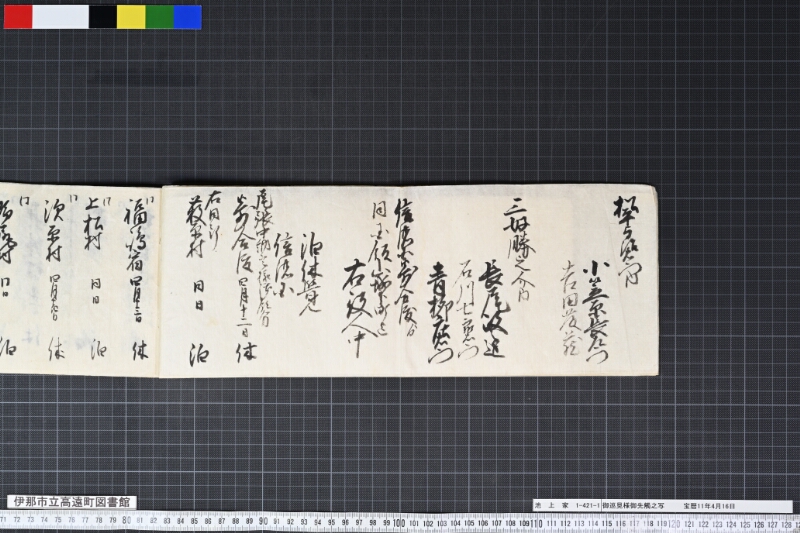Click the 上松村 entry on left page
Screen dimensions: 800x533
(x=94, y=224)
